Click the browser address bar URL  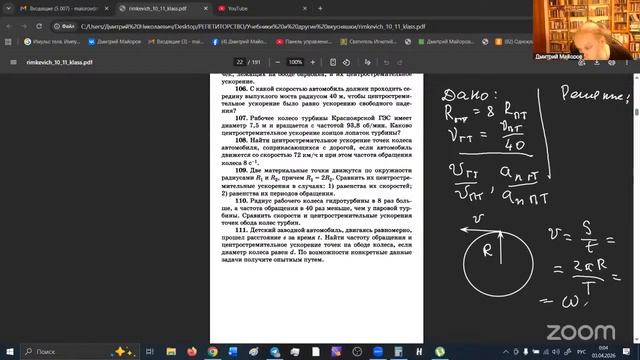point(253,26)
